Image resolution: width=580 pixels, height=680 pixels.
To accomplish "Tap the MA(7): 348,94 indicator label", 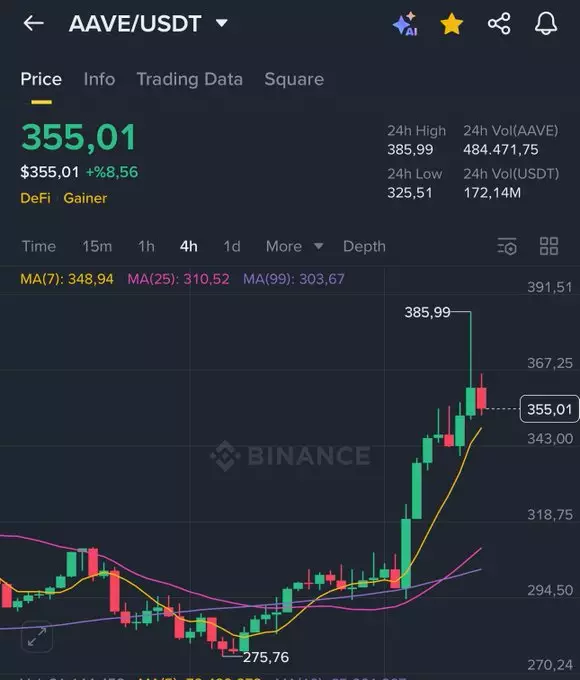I will pyautogui.click(x=67, y=279).
